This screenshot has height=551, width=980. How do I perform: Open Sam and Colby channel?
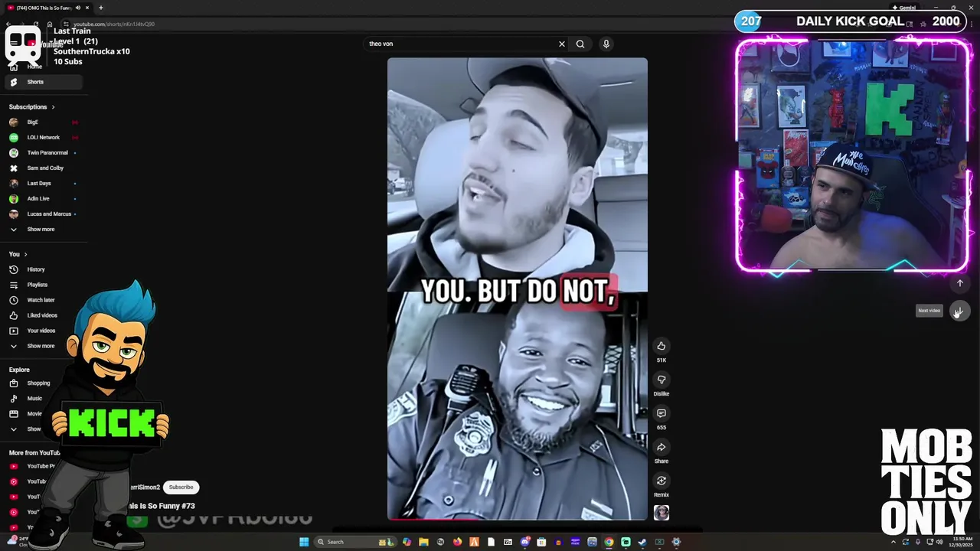tap(44, 168)
